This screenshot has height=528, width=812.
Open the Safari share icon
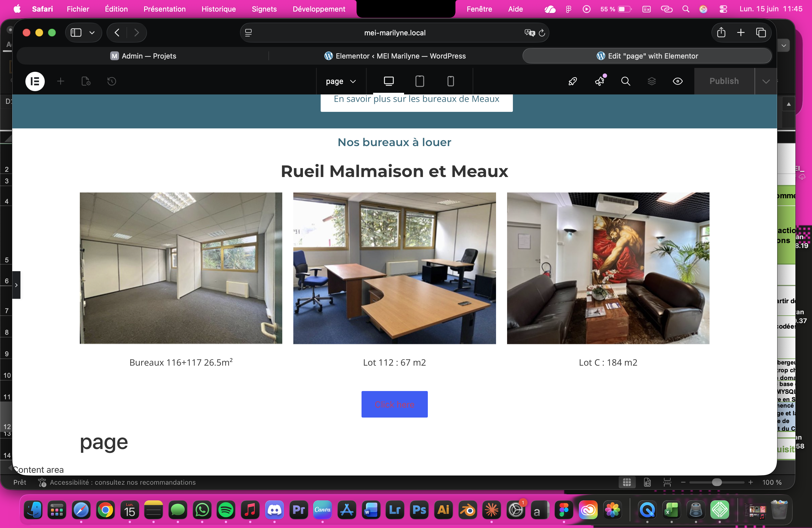[721, 33]
